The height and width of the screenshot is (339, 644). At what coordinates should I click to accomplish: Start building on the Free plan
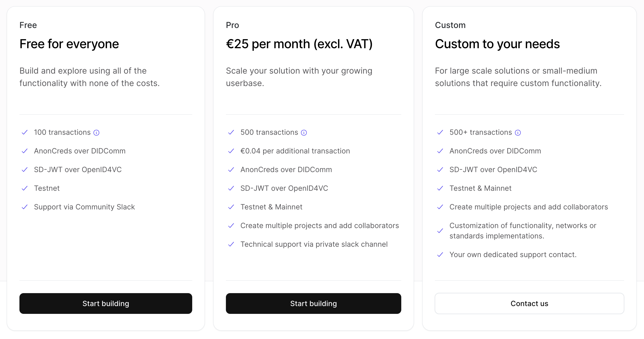106,303
